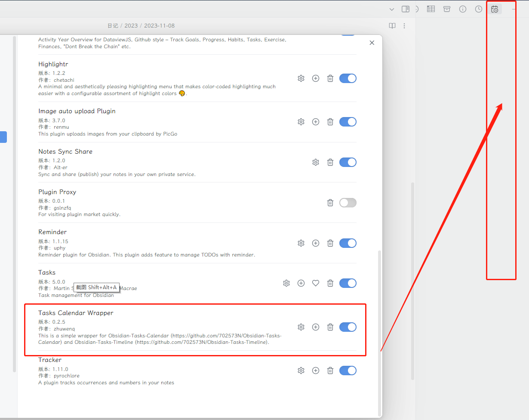Click the Highlightr plugin name
The height and width of the screenshot is (420, 529).
(x=53, y=64)
